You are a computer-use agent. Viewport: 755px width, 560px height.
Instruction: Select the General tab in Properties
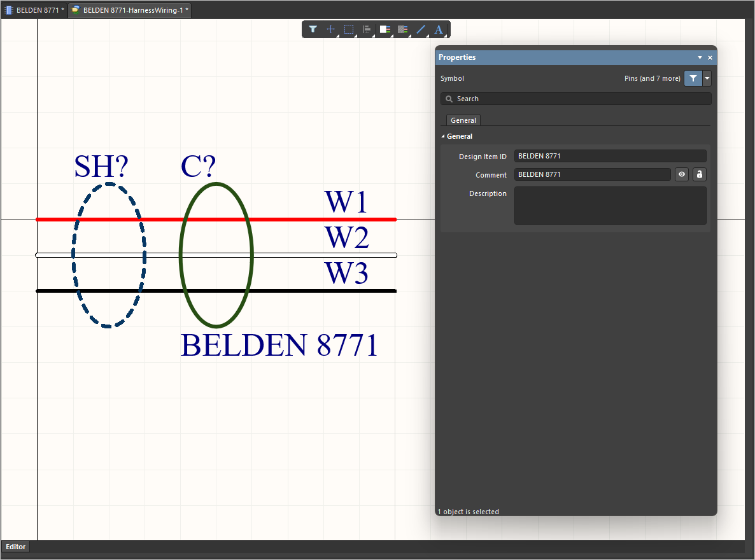[463, 120]
